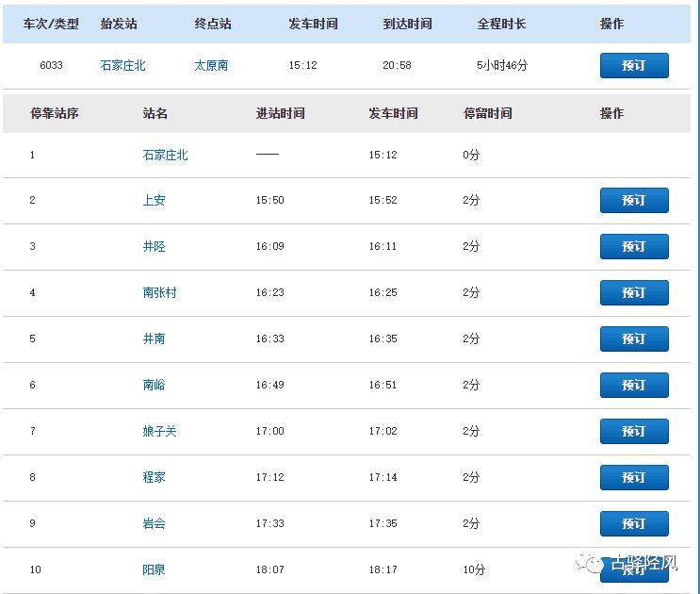The width and height of the screenshot is (700, 594).
Task: Reserve ticket to 岩会 station
Action: pos(634,524)
